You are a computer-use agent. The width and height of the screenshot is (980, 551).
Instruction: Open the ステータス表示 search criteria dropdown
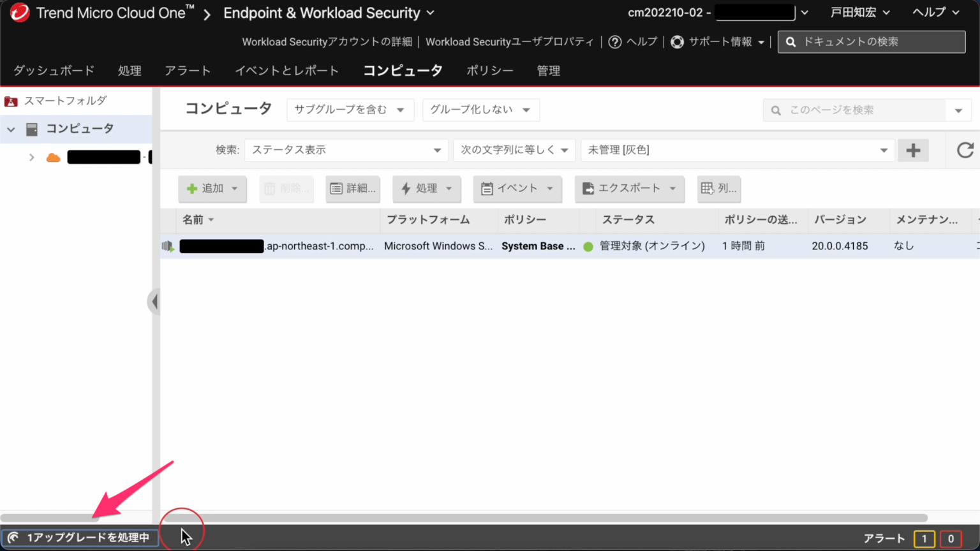346,150
